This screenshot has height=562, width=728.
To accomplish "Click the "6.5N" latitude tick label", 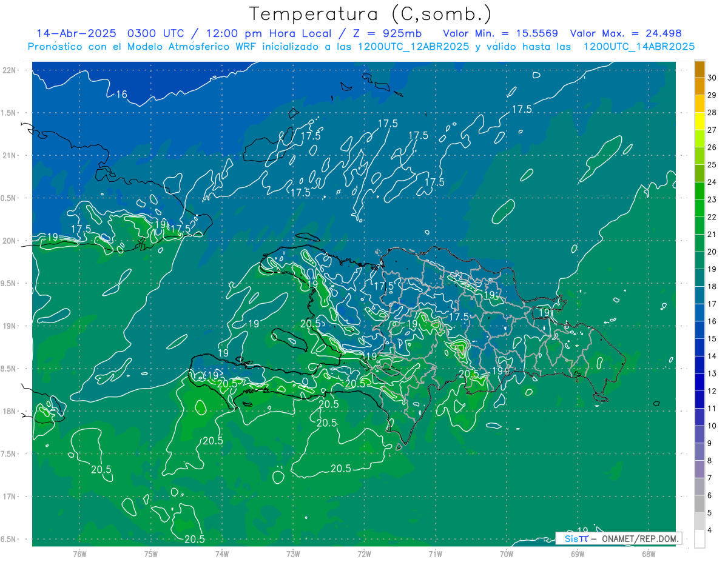I will [9, 540].
